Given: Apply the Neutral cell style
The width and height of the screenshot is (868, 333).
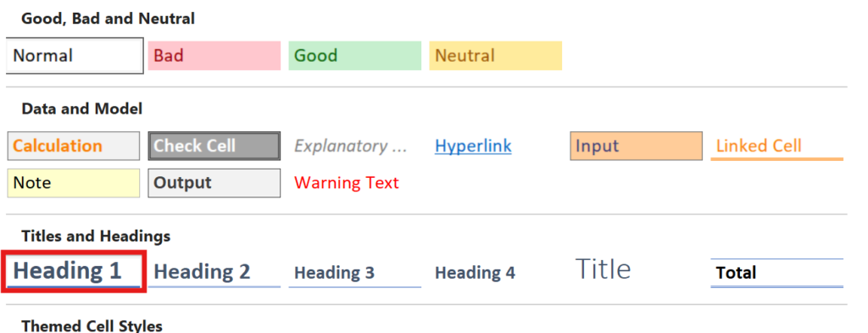Looking at the screenshot, I should point(495,56).
